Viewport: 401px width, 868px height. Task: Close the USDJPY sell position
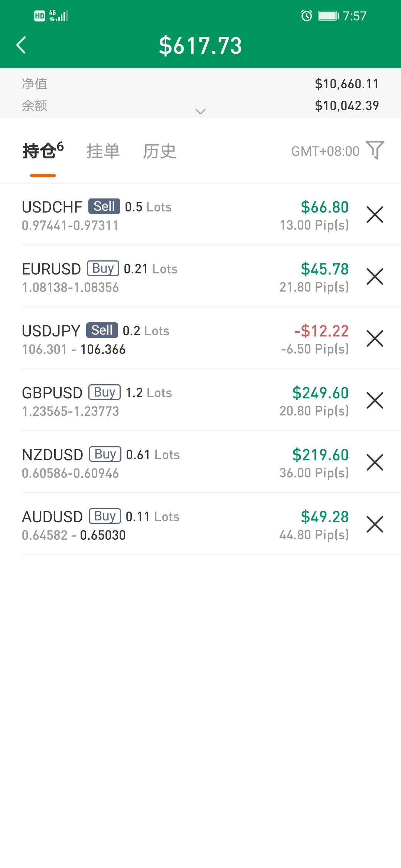click(x=375, y=339)
